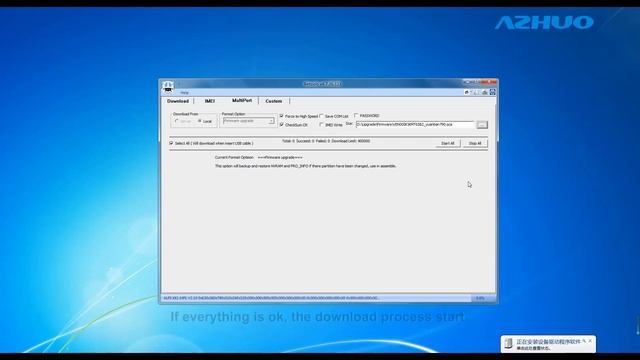Open the Format Option dropdown
The image size is (640, 360).
coord(249,121)
